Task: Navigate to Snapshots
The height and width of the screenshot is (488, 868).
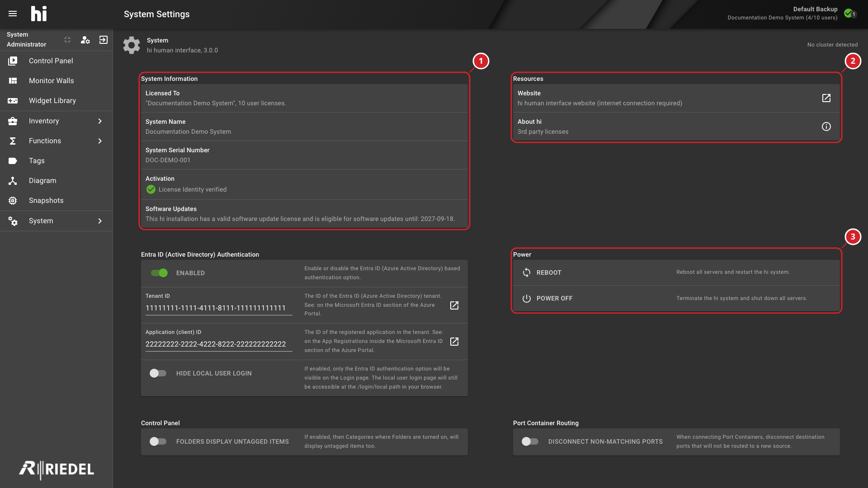Action: (x=56, y=201)
